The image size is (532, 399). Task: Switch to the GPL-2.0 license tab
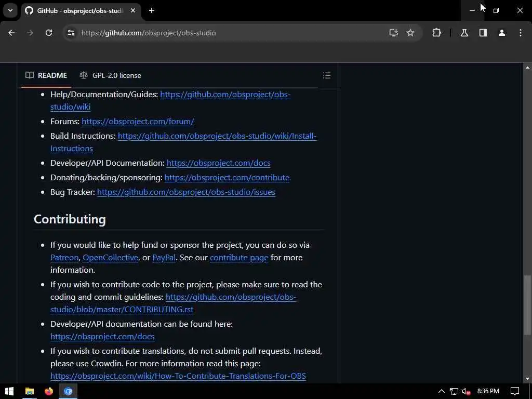pyautogui.click(x=110, y=75)
